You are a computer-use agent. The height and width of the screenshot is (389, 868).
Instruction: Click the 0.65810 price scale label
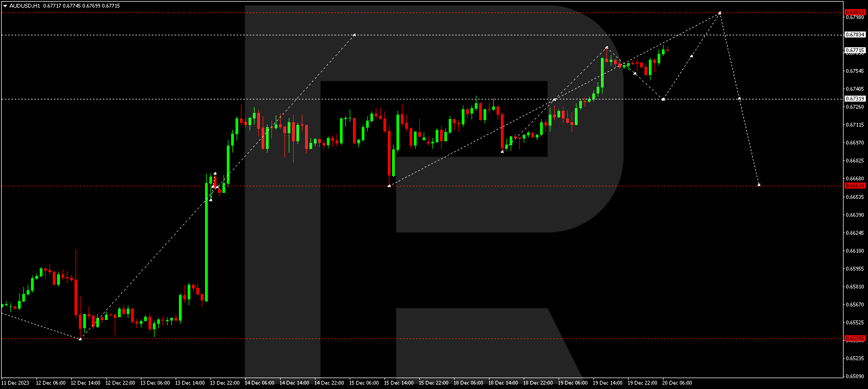854,286
